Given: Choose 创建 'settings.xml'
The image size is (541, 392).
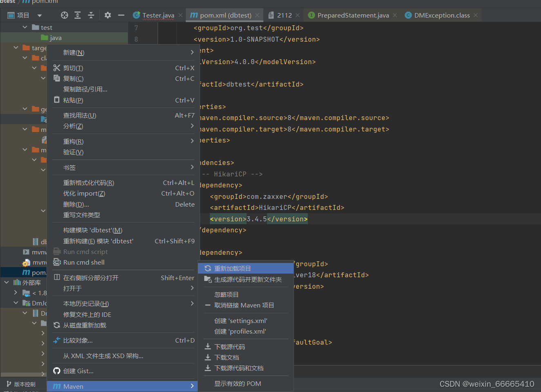Looking at the screenshot, I should [x=246, y=321].
